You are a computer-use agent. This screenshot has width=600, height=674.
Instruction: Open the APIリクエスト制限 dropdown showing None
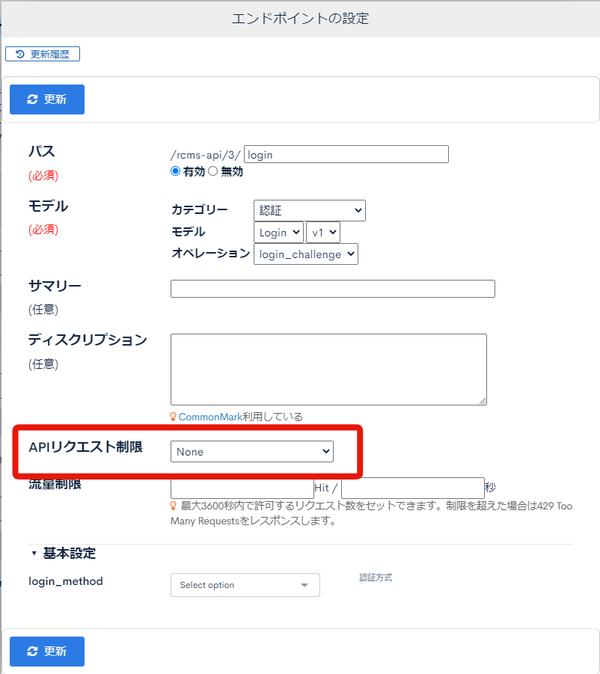(252, 451)
